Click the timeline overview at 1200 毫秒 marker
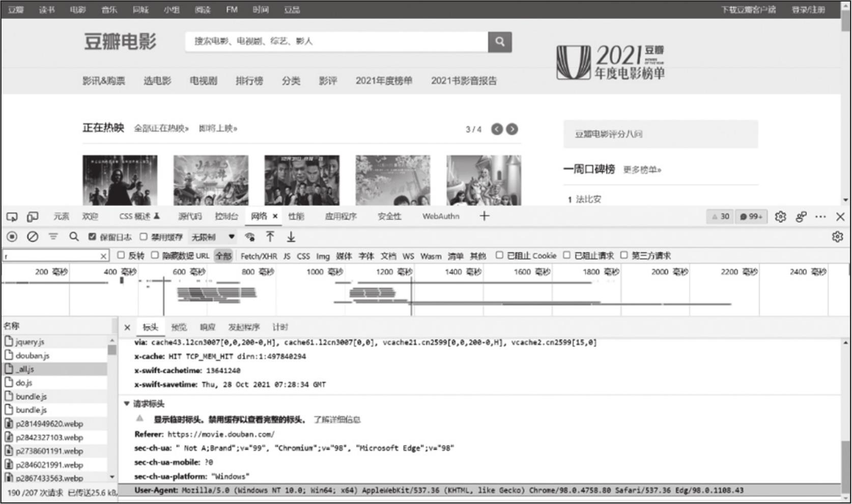 [394, 272]
